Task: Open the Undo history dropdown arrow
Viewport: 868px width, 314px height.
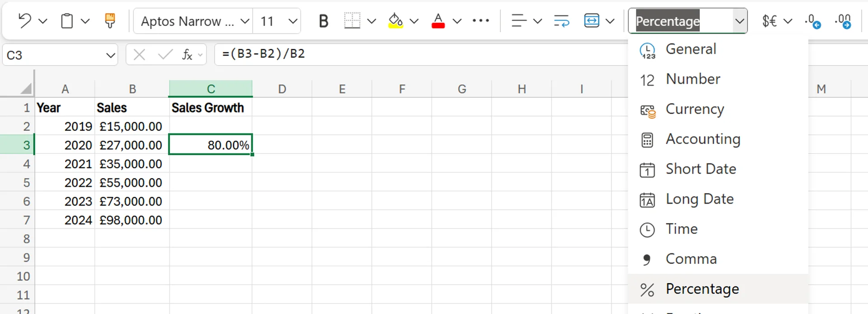Action: [x=43, y=21]
